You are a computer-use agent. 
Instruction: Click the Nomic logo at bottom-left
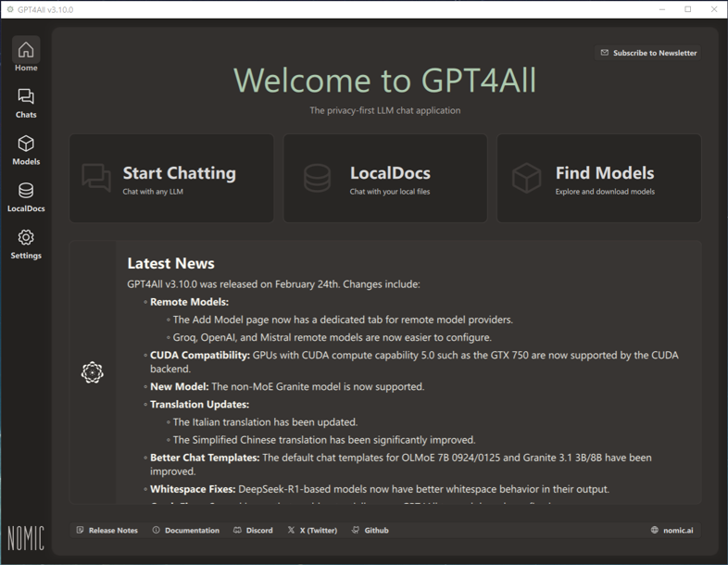pyautogui.click(x=26, y=537)
